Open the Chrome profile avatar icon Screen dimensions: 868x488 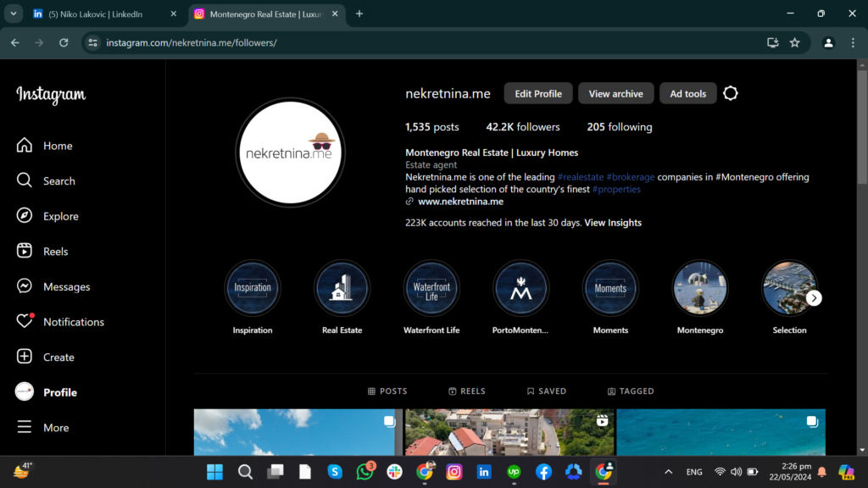828,42
